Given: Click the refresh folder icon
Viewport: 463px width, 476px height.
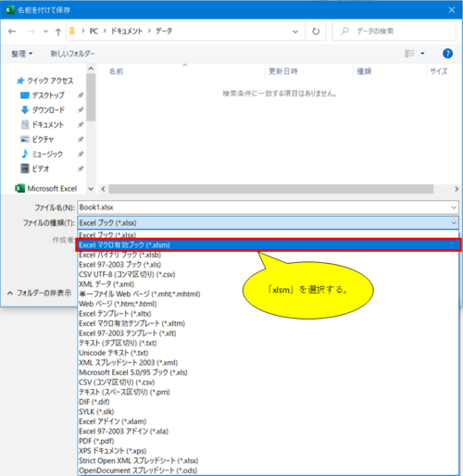Looking at the screenshot, I should (x=316, y=31).
